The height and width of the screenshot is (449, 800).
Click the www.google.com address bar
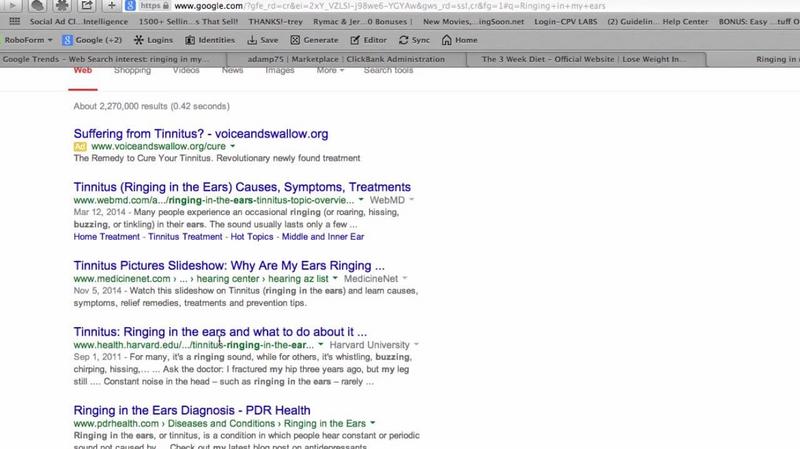[x=390, y=6]
